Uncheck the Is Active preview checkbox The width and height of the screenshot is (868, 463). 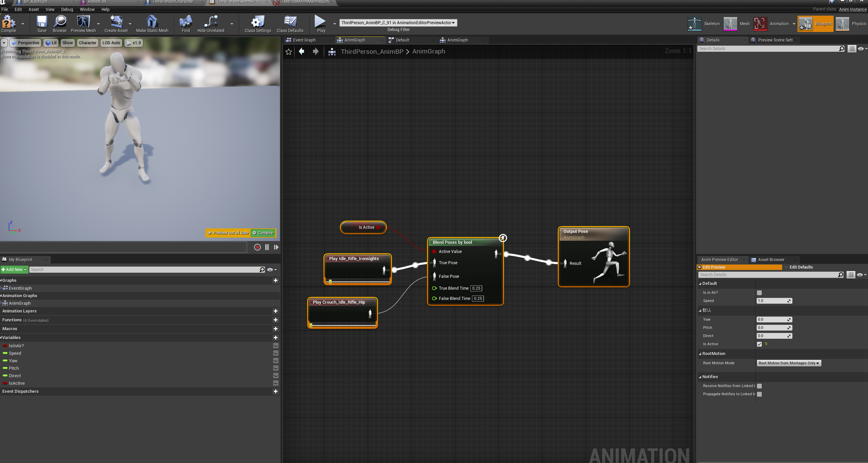coord(759,344)
